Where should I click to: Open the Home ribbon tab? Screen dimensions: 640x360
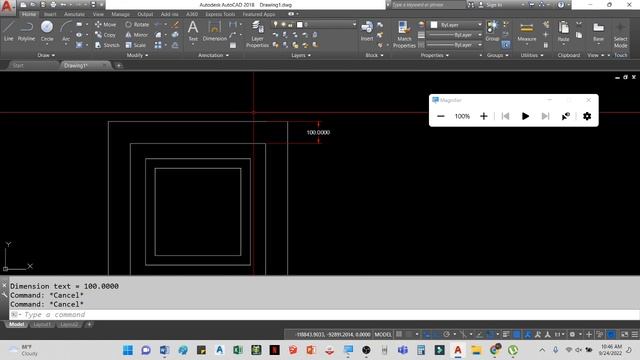tap(29, 14)
